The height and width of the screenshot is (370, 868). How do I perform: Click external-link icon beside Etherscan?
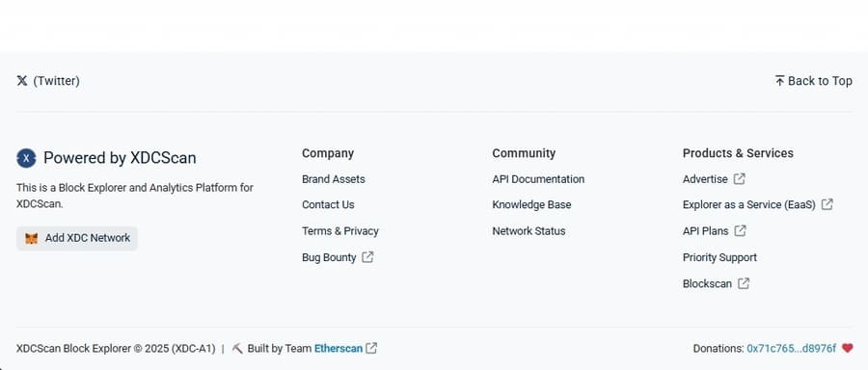371,349
